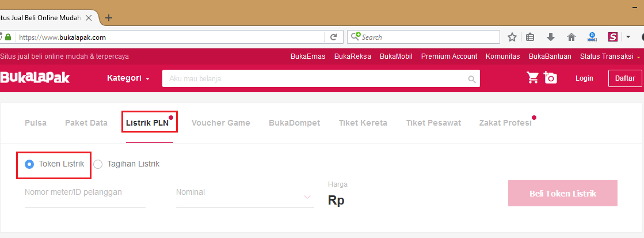Switch to the Pulsa tab
The image size is (644, 238).
(x=35, y=123)
